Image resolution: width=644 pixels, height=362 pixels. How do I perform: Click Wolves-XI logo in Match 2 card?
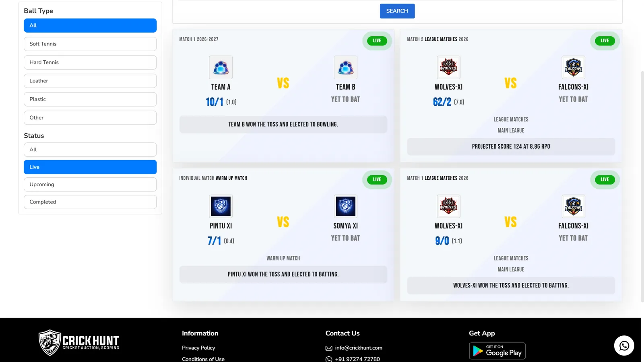click(448, 68)
